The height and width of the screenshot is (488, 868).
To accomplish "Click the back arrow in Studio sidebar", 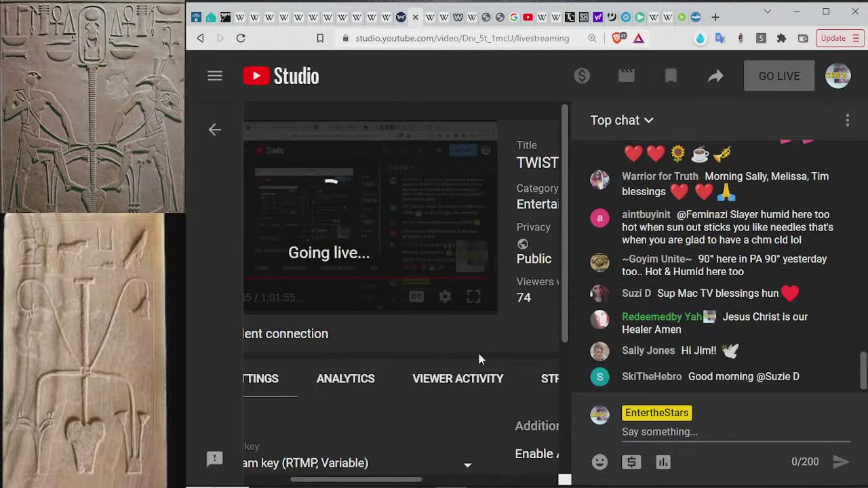I will (x=214, y=129).
